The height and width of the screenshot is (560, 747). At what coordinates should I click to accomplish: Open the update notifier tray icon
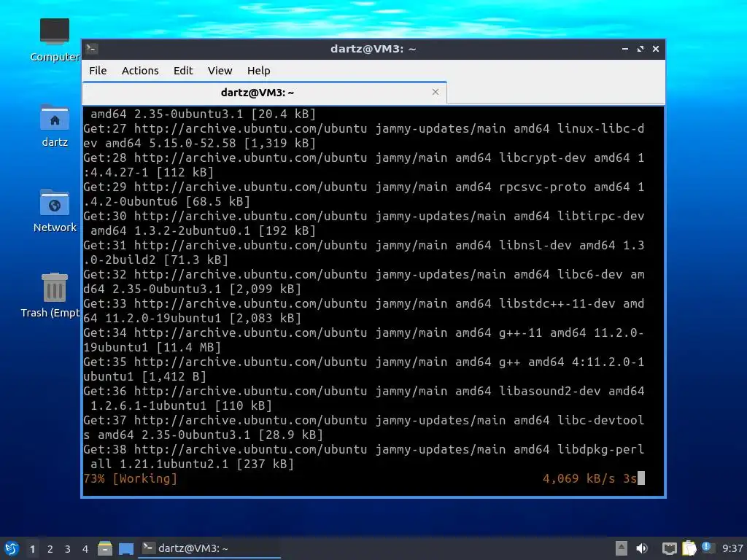(x=708, y=548)
